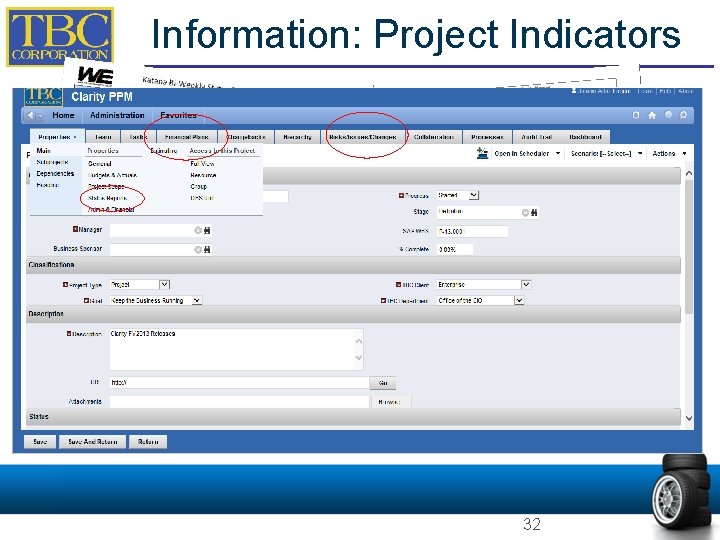720x540 pixels.
Task: Open the Administration menu
Action: (117, 115)
